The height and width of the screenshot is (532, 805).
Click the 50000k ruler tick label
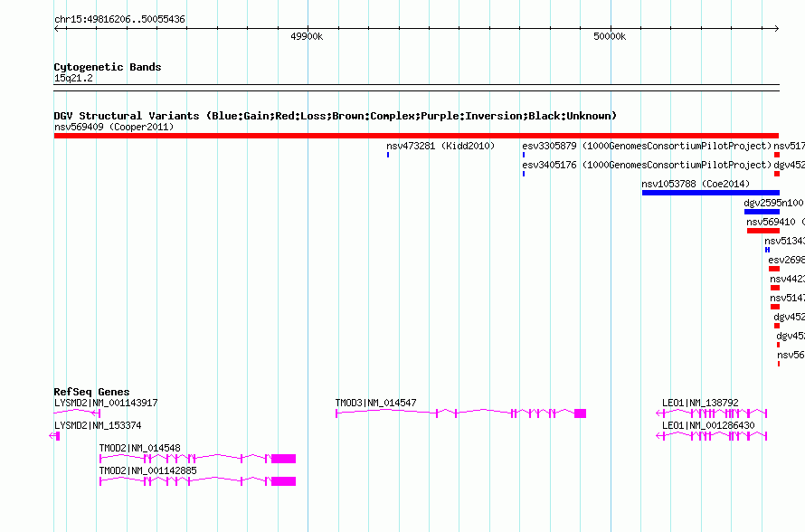coord(610,36)
